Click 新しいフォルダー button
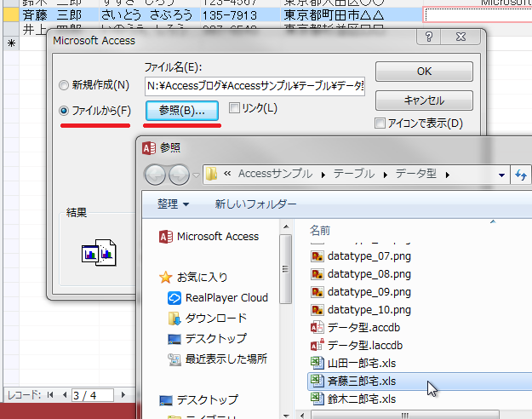 pyautogui.click(x=255, y=204)
